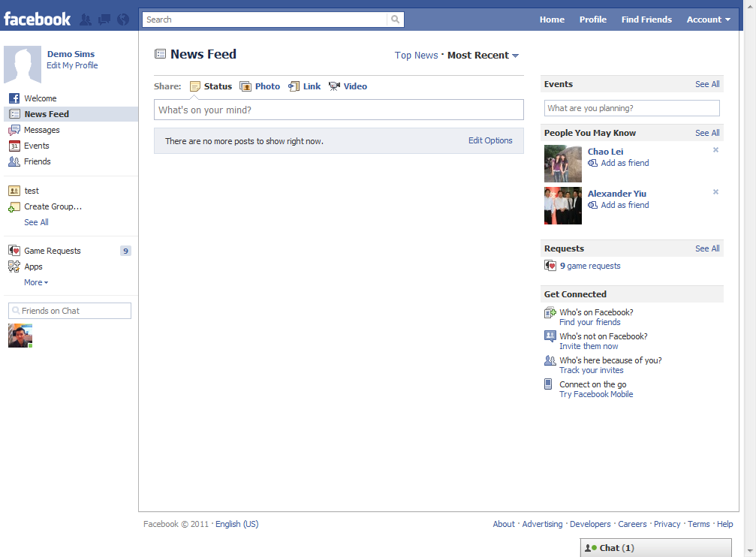Click the Connect on the go mobile icon
This screenshot has width=756, height=557.
click(548, 384)
